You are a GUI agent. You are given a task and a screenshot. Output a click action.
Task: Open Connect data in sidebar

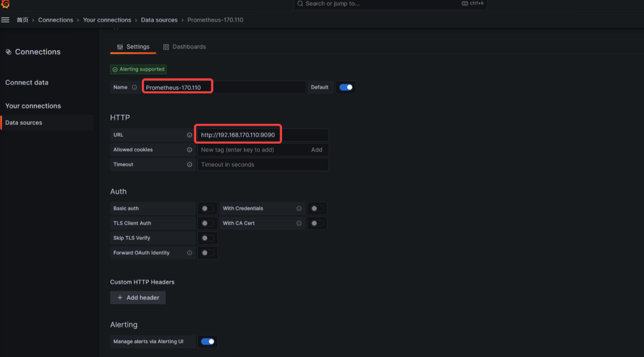pyautogui.click(x=27, y=83)
